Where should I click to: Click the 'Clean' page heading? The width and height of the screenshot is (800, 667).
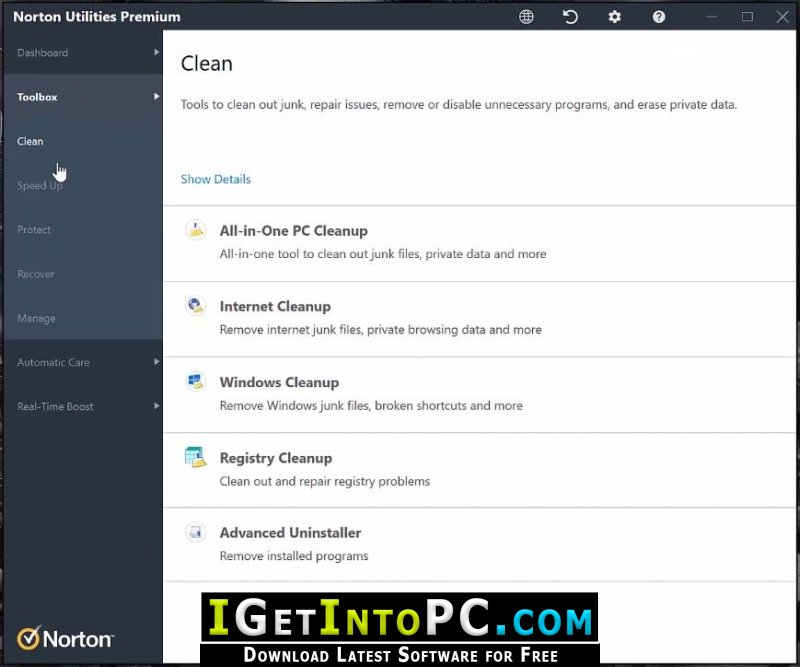pyautogui.click(x=207, y=64)
